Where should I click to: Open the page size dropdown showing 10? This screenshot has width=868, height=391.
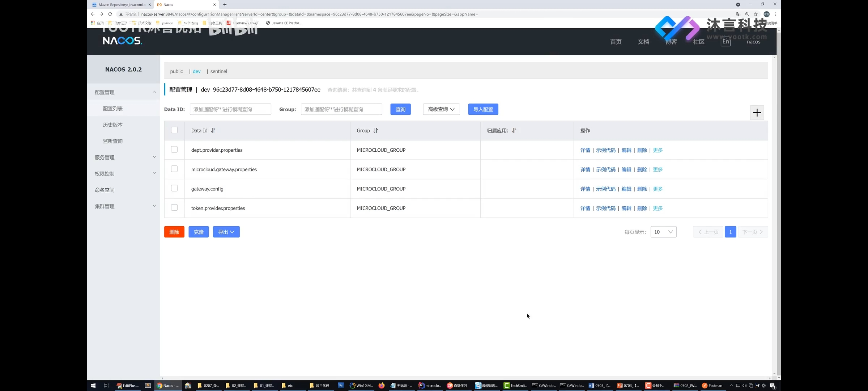pos(663,232)
